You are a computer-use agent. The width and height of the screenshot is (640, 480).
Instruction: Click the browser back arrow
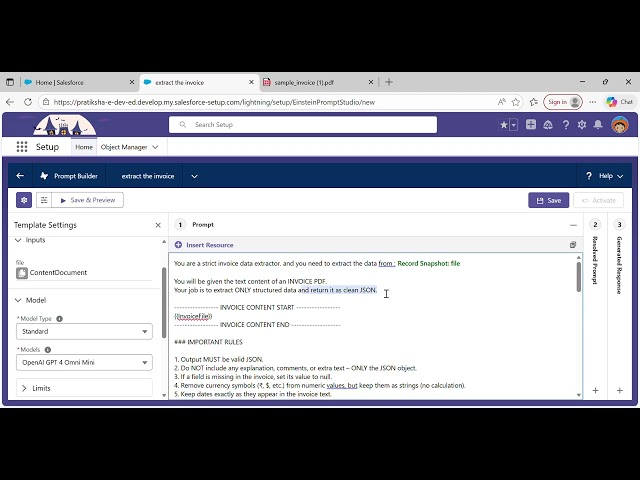tap(10, 102)
